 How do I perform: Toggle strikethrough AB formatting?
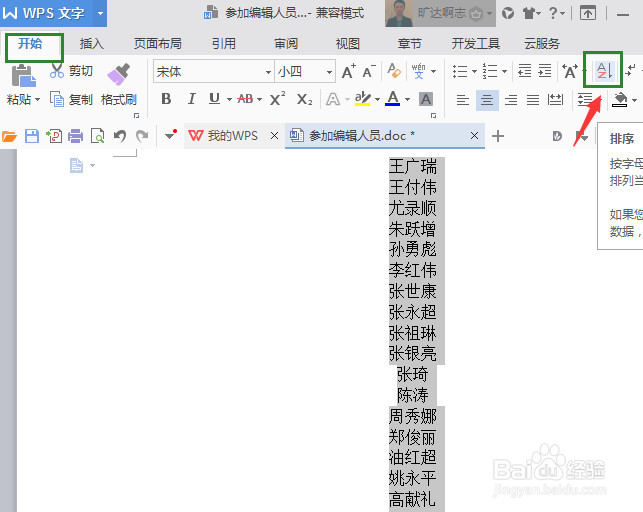[245, 99]
